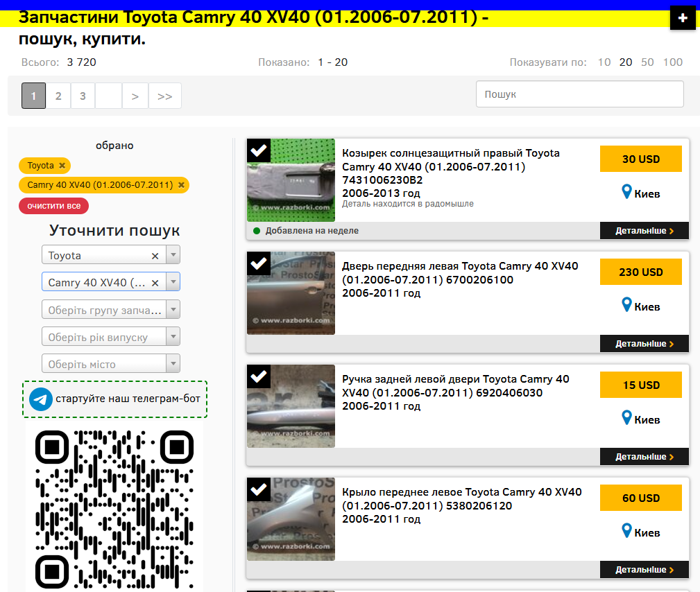Toggle checkmark on the sun visor listing
This screenshot has height=592, width=700.
[x=259, y=150]
